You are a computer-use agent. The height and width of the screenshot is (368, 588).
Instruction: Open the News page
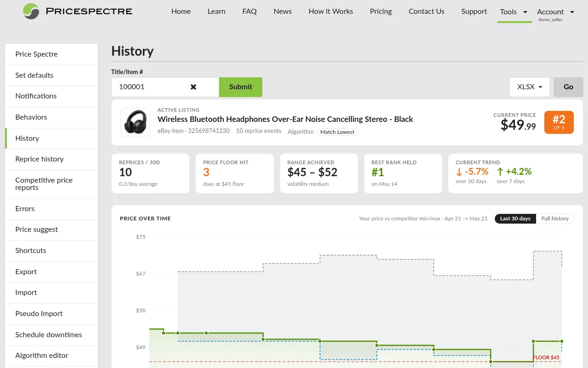coord(283,11)
